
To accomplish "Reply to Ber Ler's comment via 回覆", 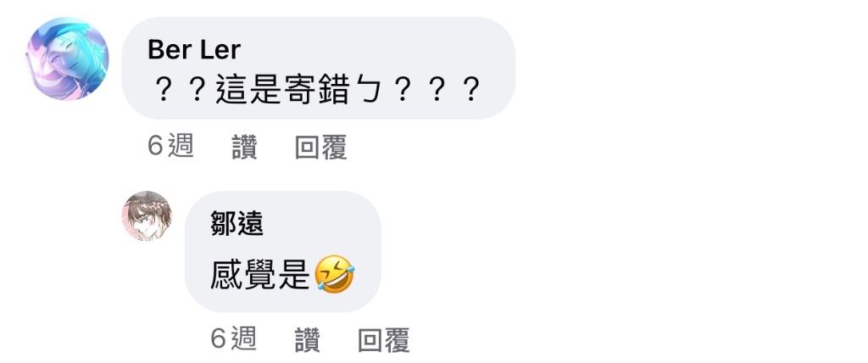I will coord(321,147).
